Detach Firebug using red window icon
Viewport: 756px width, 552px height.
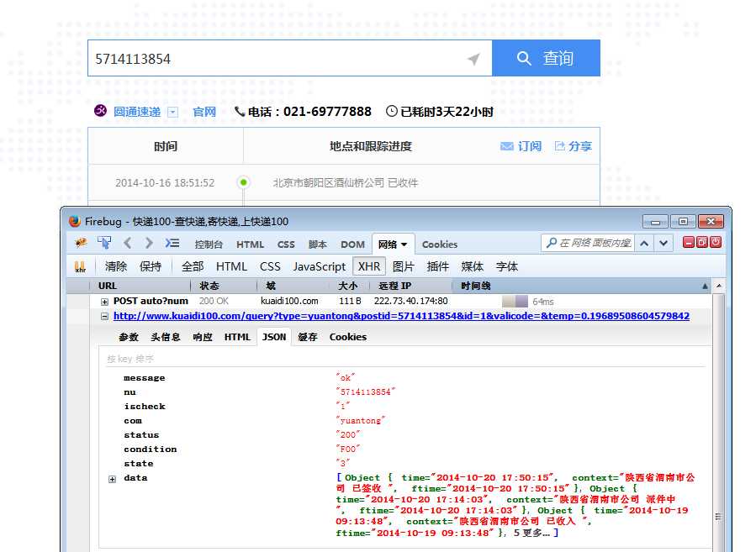(702, 242)
